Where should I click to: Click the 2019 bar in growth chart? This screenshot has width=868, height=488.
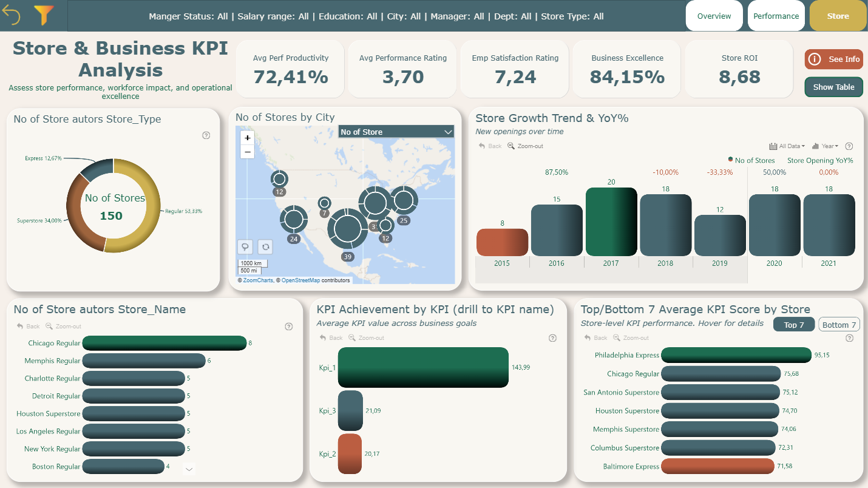(720, 236)
